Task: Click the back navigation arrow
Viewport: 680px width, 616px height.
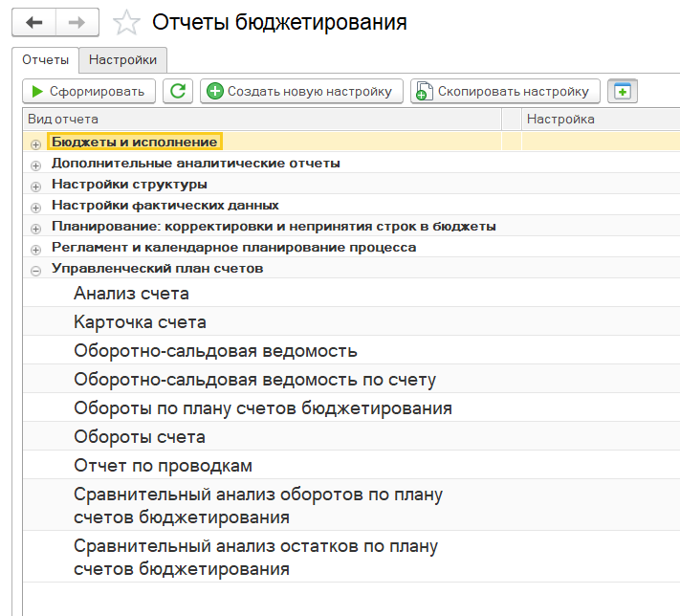Action: pyautogui.click(x=33, y=22)
